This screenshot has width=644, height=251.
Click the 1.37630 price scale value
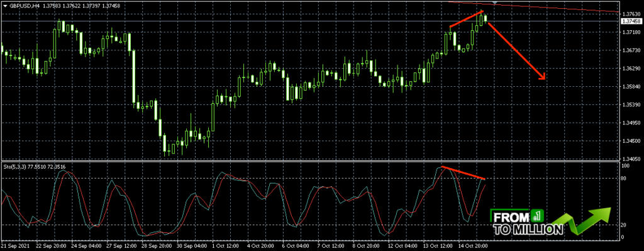pyautogui.click(x=631, y=14)
